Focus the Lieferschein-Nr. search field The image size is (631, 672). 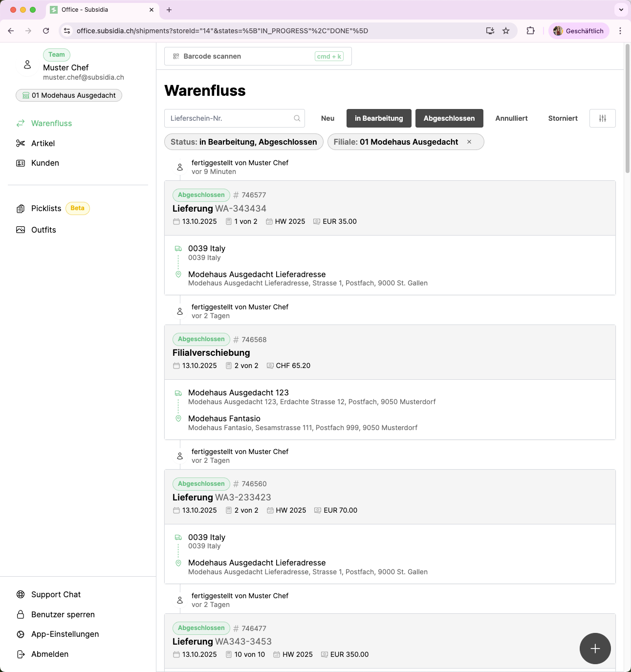(230, 118)
